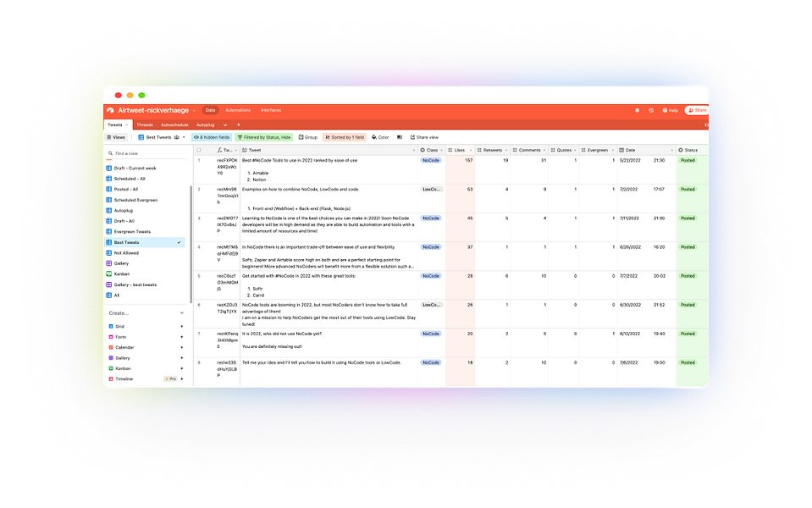This screenshot has width=812, height=508.
Task: Open the notifications bell icon
Action: tap(637, 110)
